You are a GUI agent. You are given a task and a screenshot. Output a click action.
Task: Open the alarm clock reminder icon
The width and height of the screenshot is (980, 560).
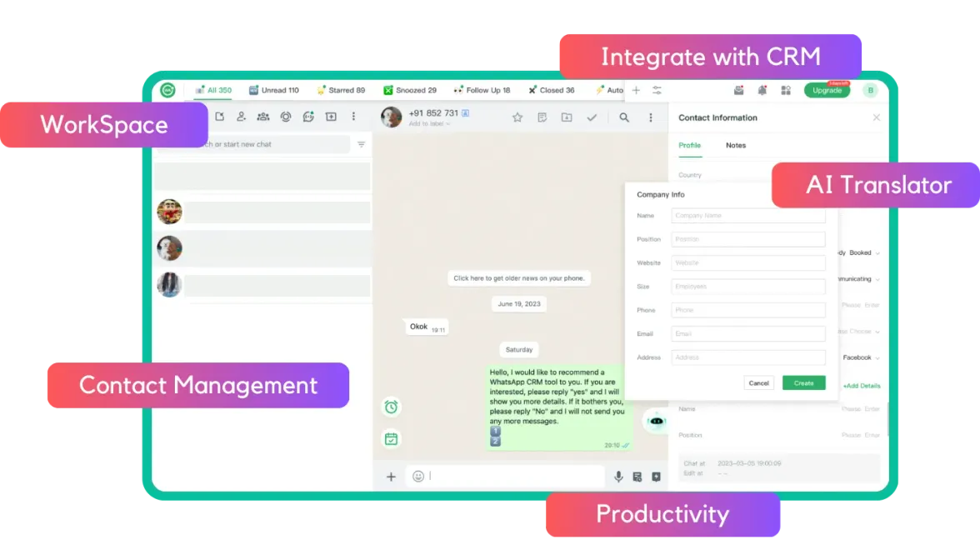(391, 407)
